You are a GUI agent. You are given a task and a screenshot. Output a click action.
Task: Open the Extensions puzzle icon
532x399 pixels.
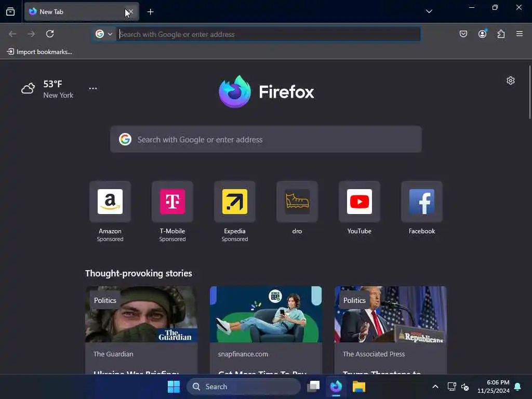[501, 34]
